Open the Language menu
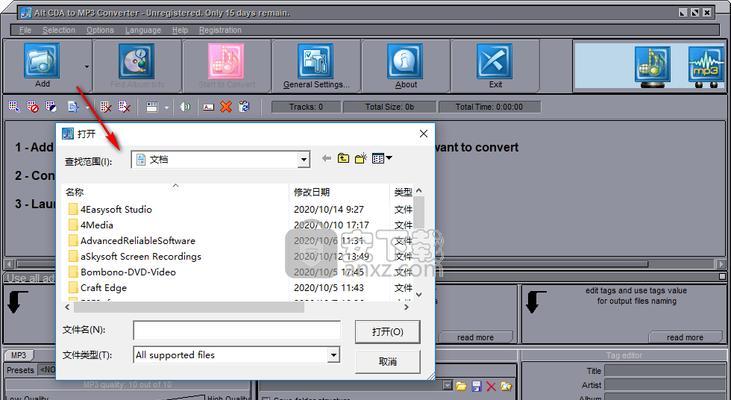The width and height of the screenshot is (731, 400). click(143, 30)
